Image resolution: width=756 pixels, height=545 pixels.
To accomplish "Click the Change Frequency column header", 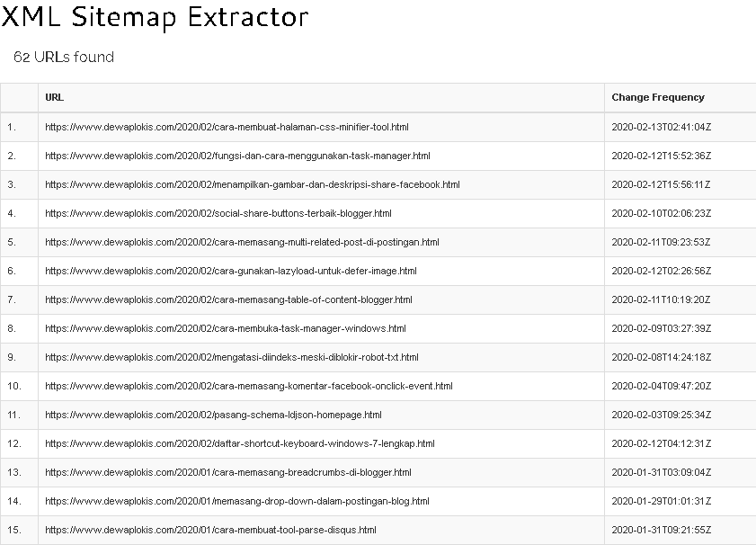I will tap(658, 97).
